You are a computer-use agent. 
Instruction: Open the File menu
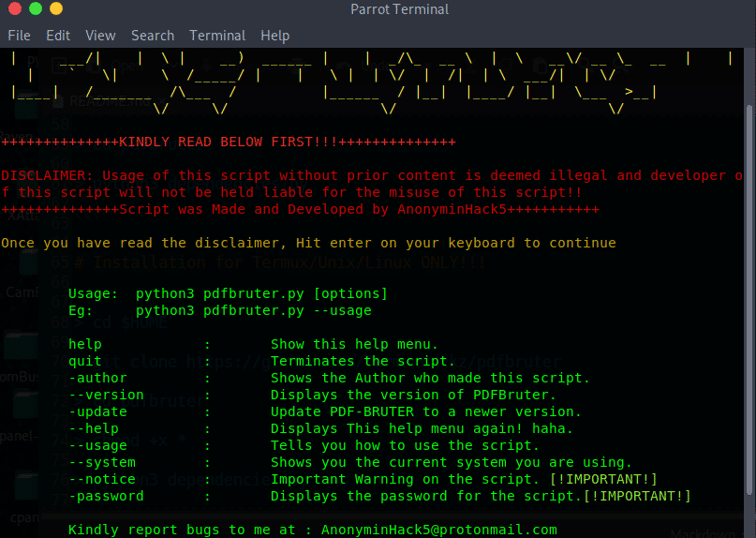(x=19, y=36)
